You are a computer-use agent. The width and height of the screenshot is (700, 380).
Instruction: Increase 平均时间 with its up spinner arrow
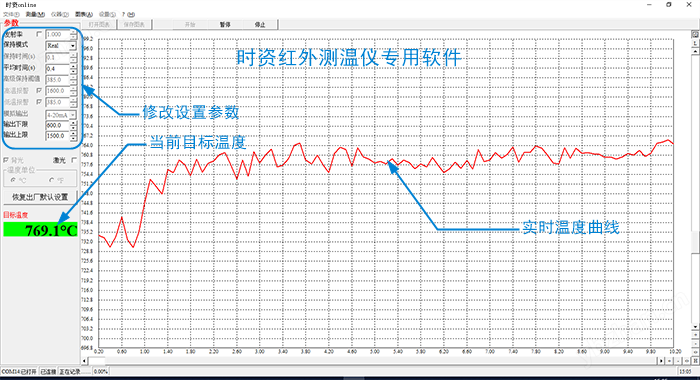pyautogui.click(x=73, y=66)
